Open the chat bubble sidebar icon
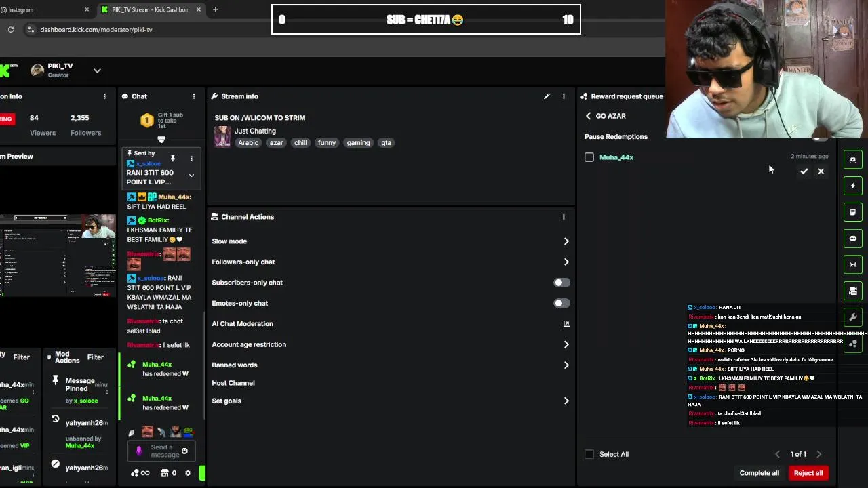The height and width of the screenshot is (488, 868). [x=853, y=239]
